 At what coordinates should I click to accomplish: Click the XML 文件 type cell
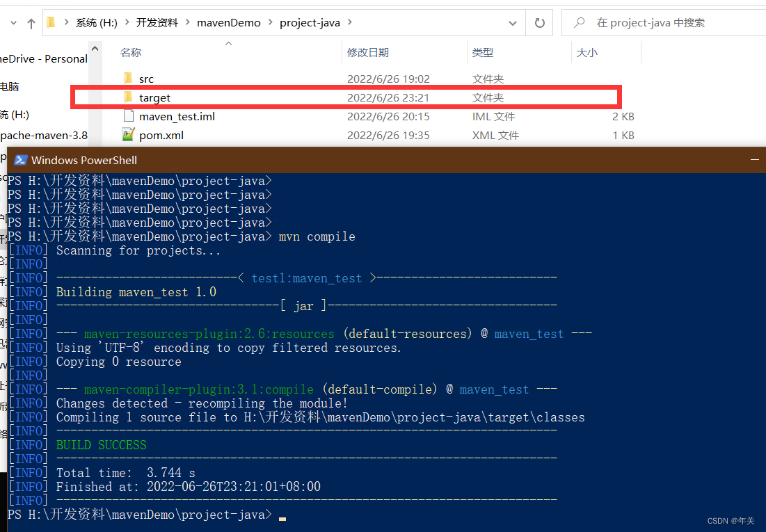click(x=495, y=136)
